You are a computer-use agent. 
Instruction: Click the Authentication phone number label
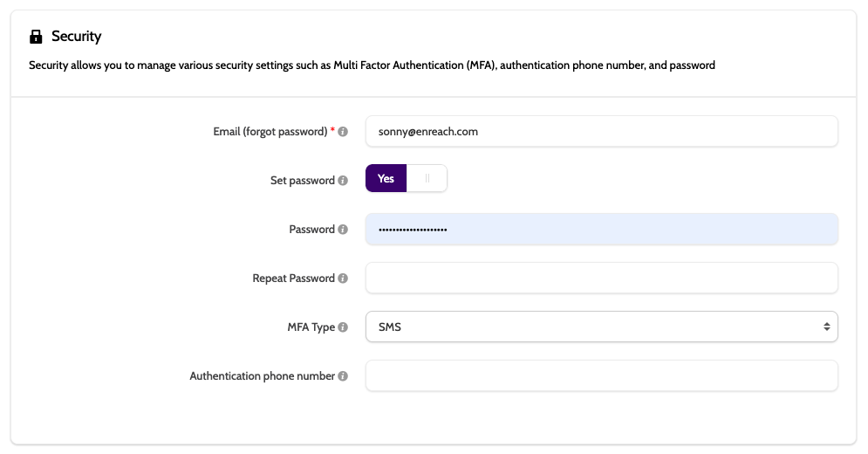click(263, 375)
